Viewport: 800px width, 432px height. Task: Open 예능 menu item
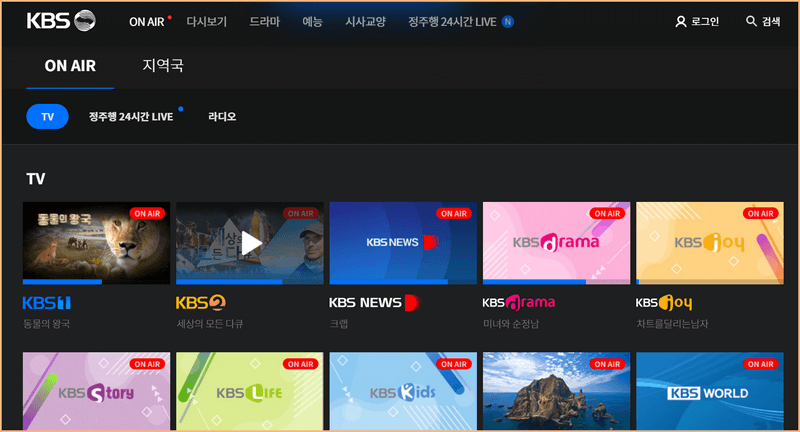312,22
